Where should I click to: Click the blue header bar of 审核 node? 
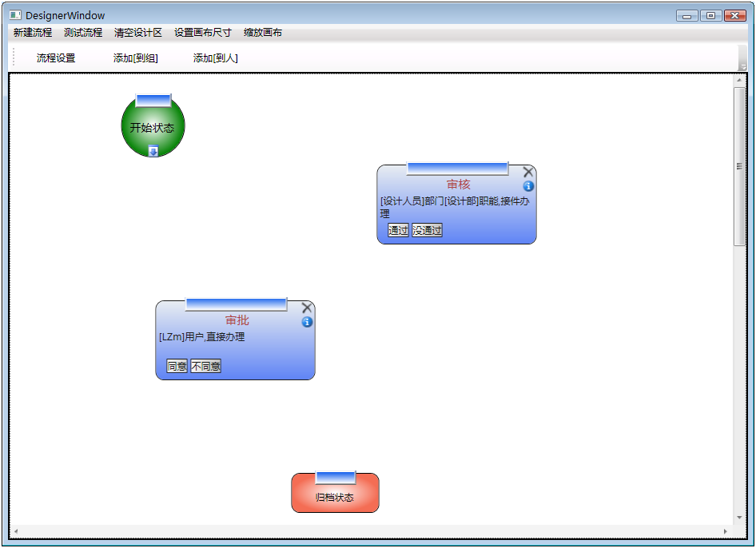click(x=458, y=169)
